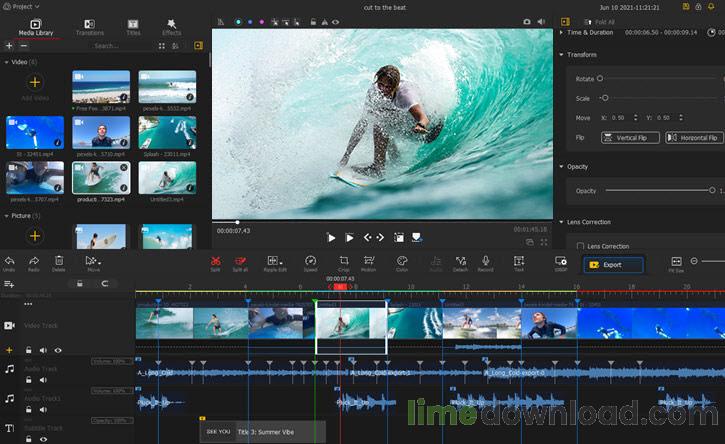725x444 pixels.
Task: Open the Color adjustment tool
Action: 402,261
